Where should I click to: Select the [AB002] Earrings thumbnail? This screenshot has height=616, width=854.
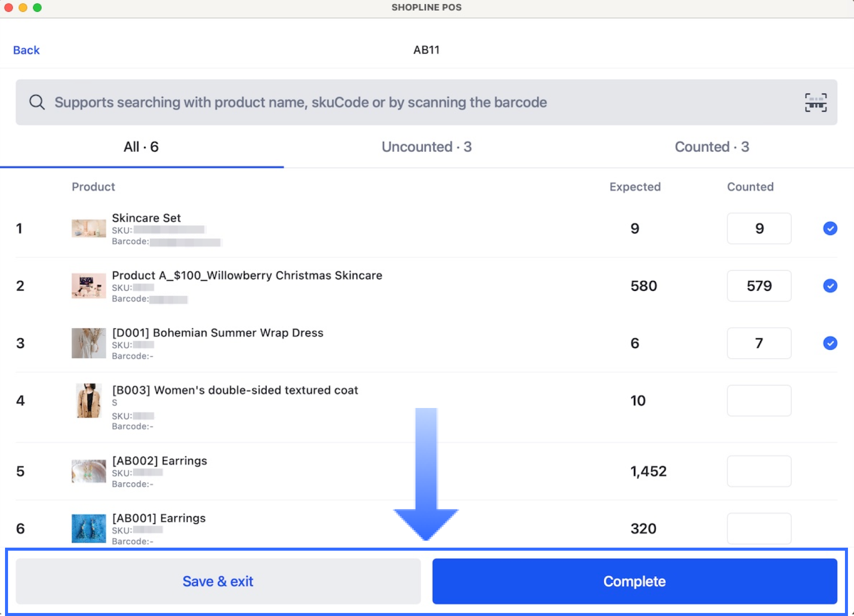point(88,471)
